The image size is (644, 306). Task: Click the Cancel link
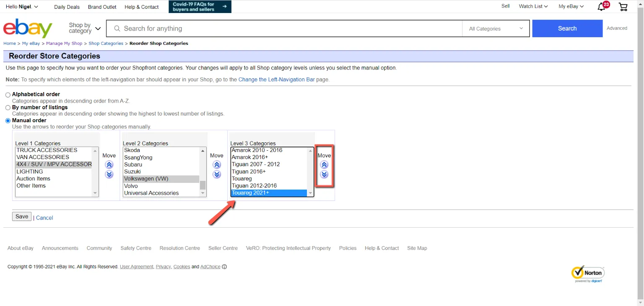(x=44, y=218)
